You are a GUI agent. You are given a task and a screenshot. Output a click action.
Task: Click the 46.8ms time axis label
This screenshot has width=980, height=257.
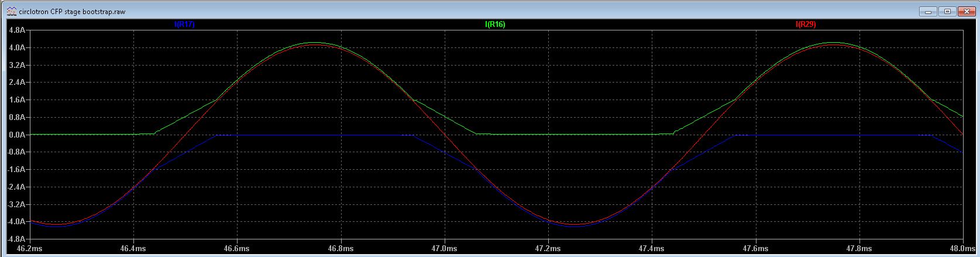pyautogui.click(x=341, y=249)
